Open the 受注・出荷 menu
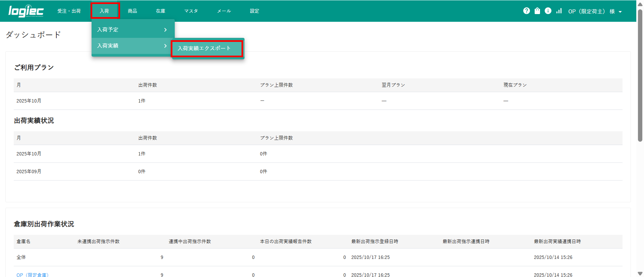The width and height of the screenshot is (644, 277). tap(69, 11)
